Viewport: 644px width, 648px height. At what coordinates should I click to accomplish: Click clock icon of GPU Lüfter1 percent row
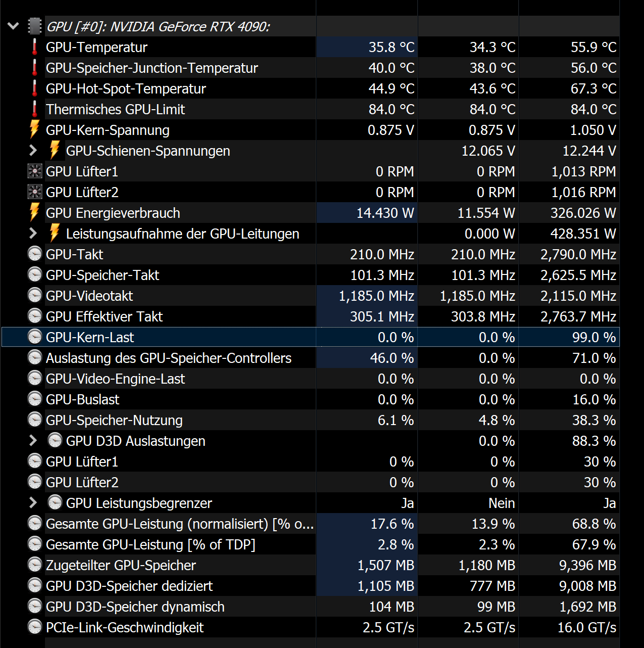click(x=34, y=461)
